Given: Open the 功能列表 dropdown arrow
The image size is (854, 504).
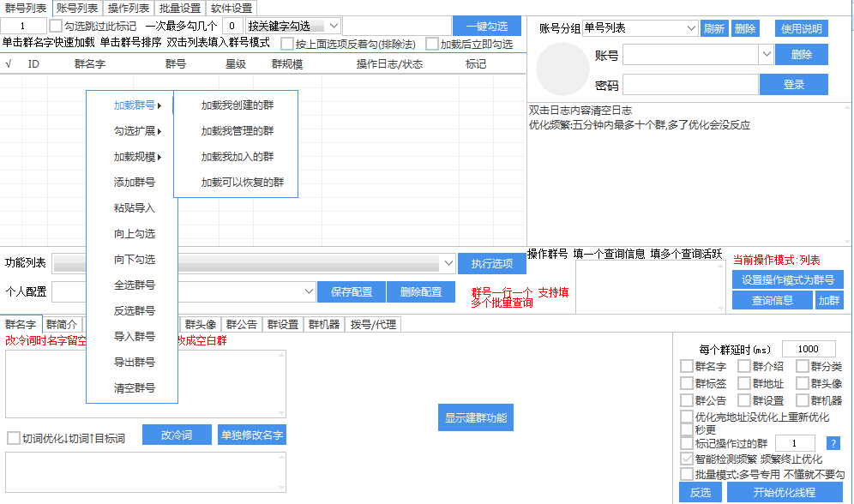Looking at the screenshot, I should [x=448, y=263].
